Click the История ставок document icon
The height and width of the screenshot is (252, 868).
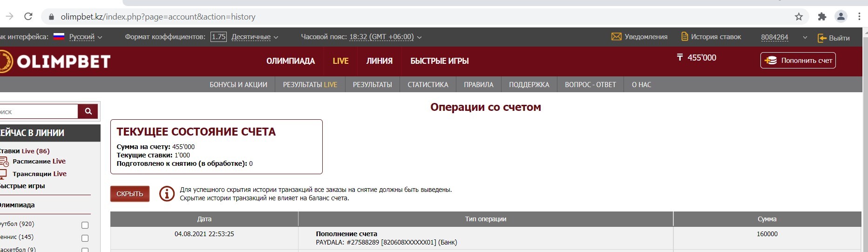click(684, 36)
